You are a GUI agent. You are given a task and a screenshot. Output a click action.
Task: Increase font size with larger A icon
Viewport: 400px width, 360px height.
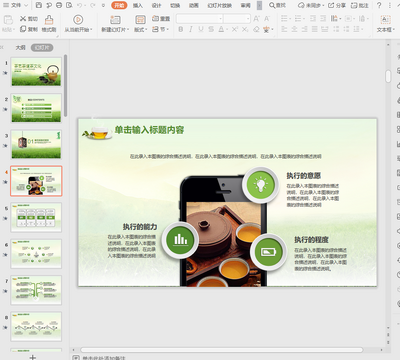click(x=256, y=19)
